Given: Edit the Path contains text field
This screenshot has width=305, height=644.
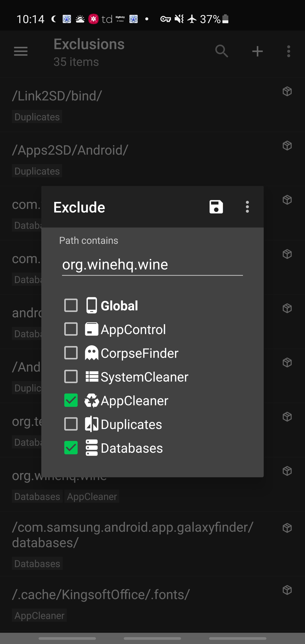Looking at the screenshot, I should click(x=152, y=265).
